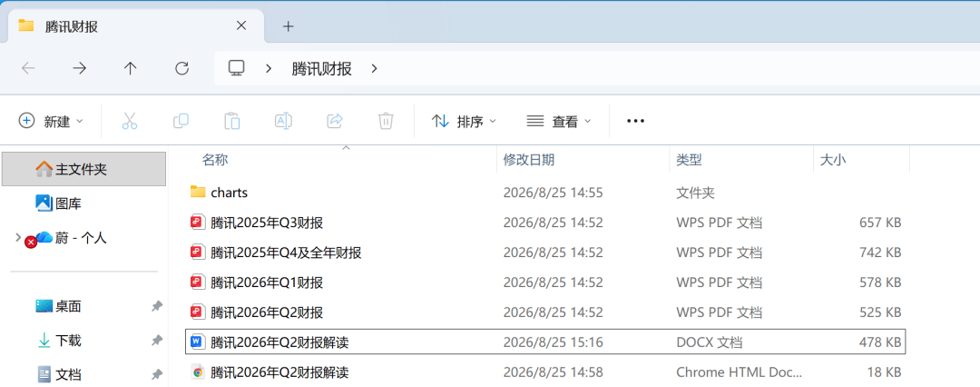Sort by 大小 column header
The height and width of the screenshot is (387, 980).
click(x=832, y=160)
